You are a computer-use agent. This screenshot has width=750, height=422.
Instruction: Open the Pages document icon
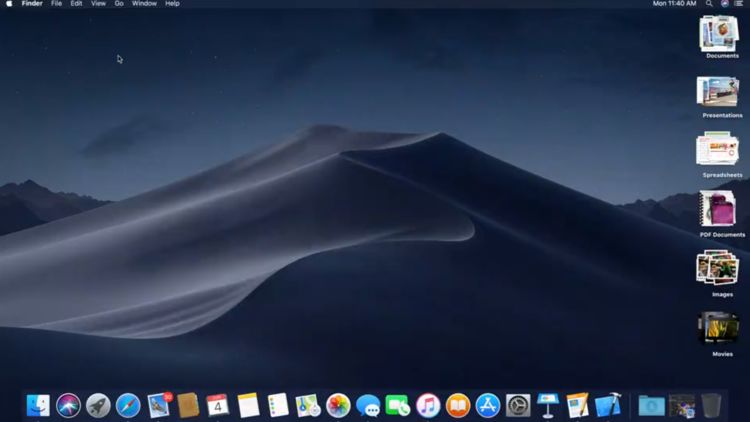(577, 406)
